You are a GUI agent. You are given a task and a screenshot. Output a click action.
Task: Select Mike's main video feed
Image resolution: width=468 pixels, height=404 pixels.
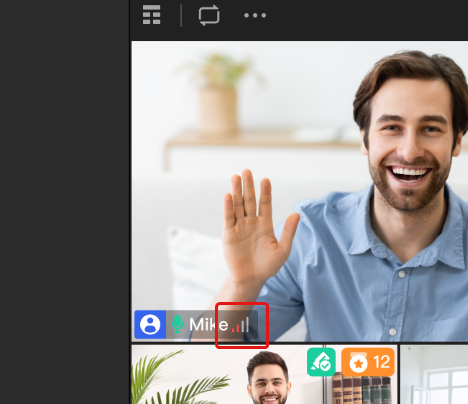coord(300,191)
